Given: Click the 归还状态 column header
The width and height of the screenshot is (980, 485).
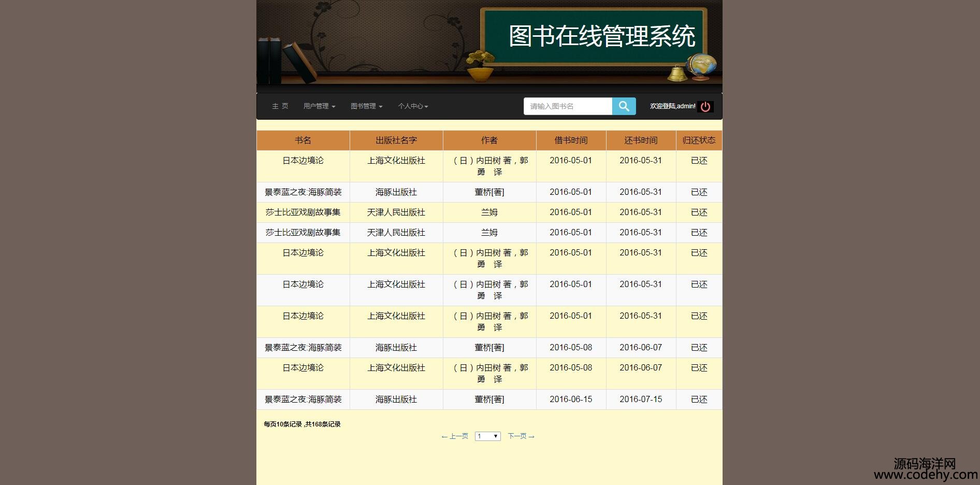Looking at the screenshot, I should (699, 140).
